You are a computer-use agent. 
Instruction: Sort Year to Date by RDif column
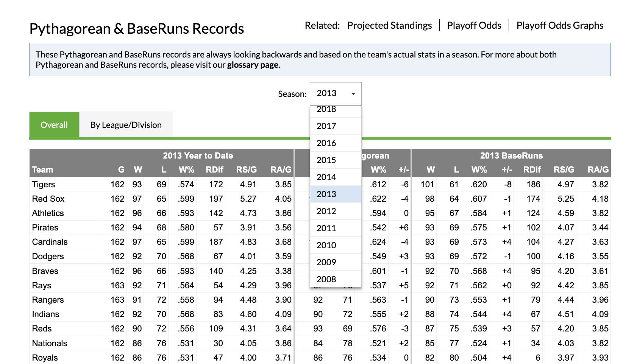214,170
